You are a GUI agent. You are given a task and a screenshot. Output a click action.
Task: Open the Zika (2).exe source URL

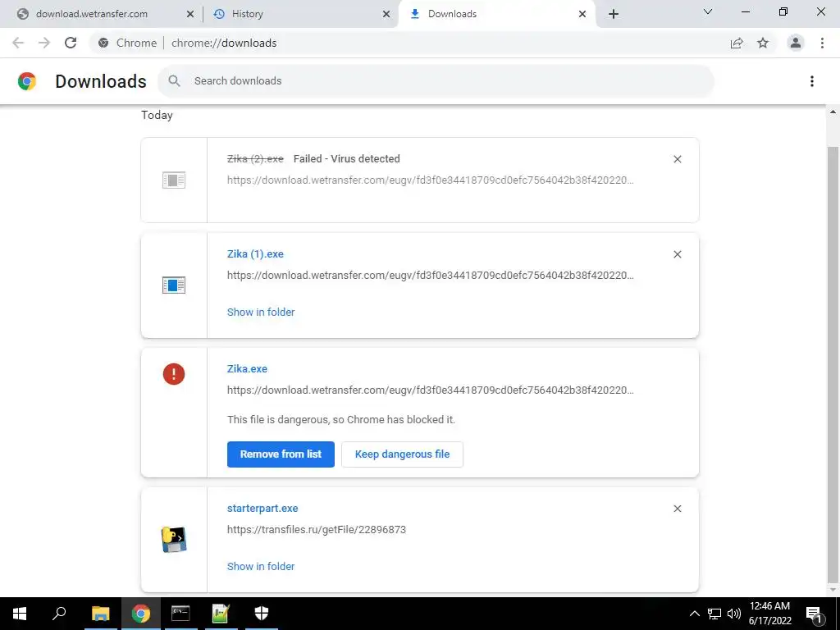pos(430,180)
